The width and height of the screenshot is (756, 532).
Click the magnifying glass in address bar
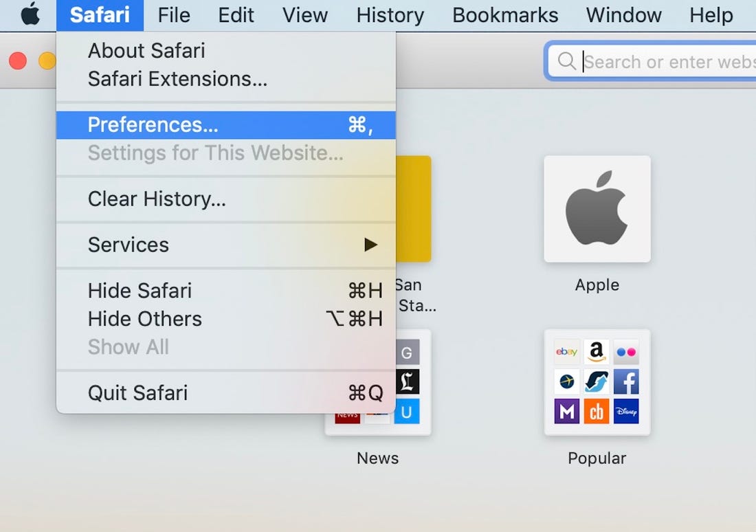(x=566, y=62)
